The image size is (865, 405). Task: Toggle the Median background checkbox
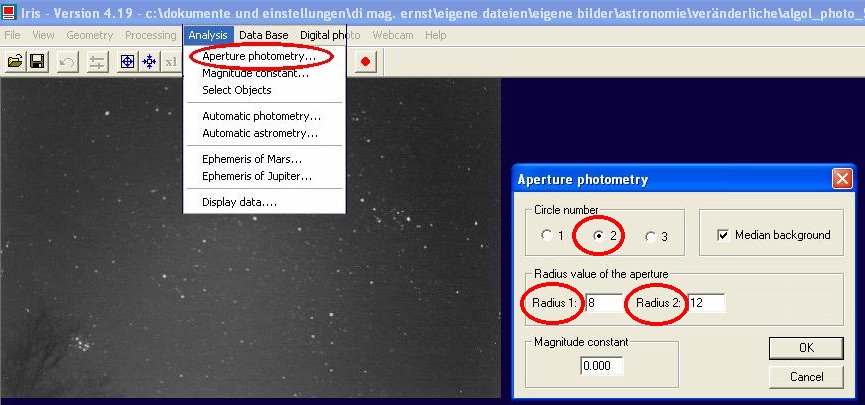click(x=723, y=235)
